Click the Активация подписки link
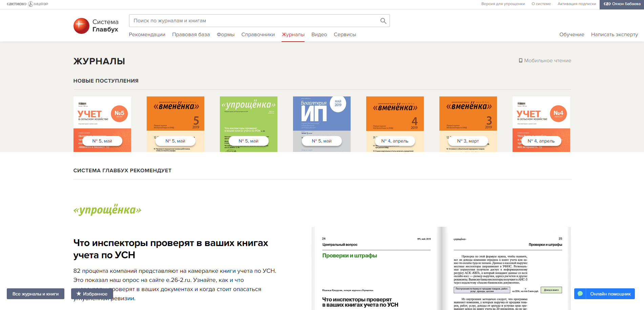This screenshot has height=310, width=644. click(577, 4)
